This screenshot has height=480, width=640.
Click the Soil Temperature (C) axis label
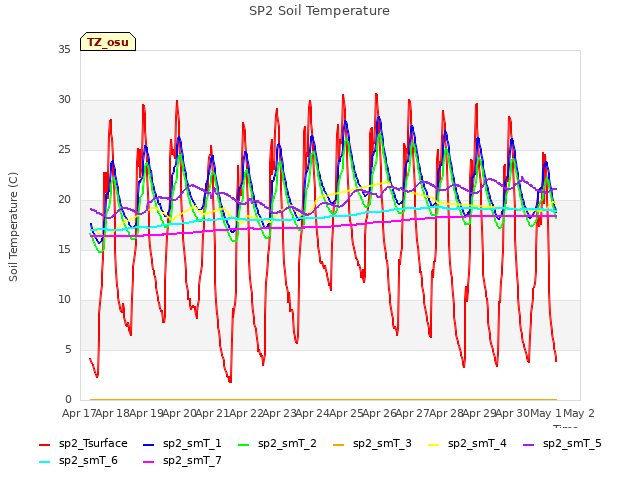(13, 227)
